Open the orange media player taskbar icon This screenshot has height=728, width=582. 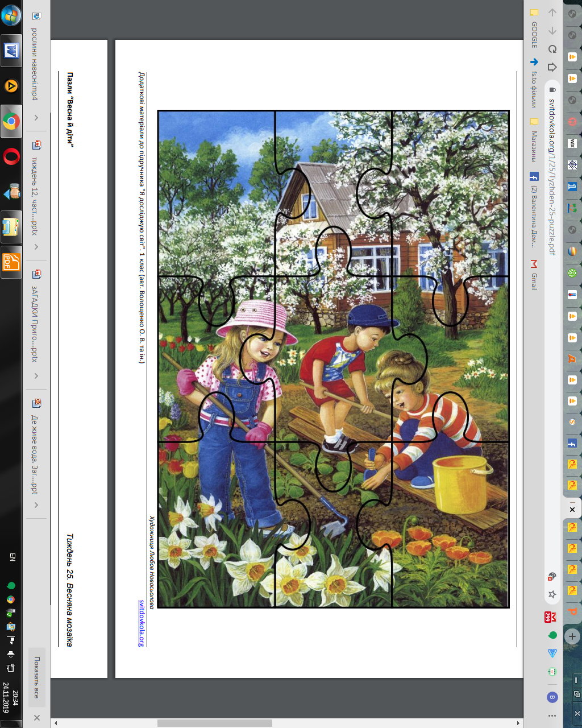coord(11,86)
